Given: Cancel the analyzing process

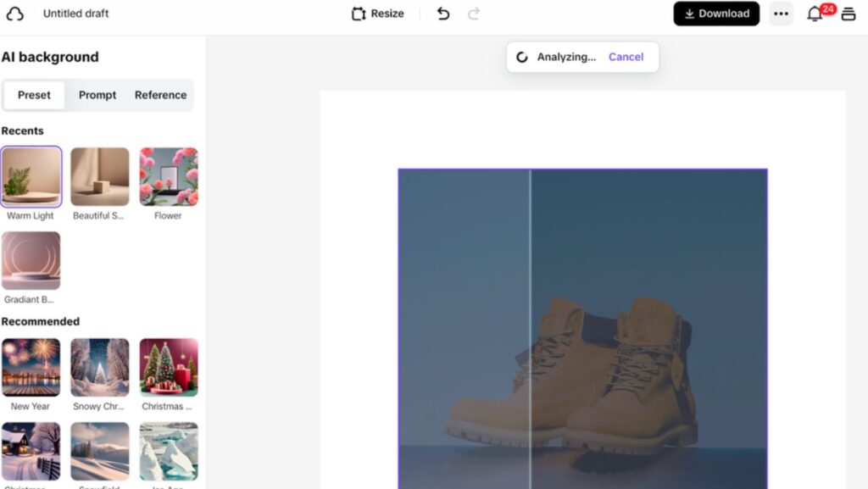Looking at the screenshot, I should pos(626,57).
